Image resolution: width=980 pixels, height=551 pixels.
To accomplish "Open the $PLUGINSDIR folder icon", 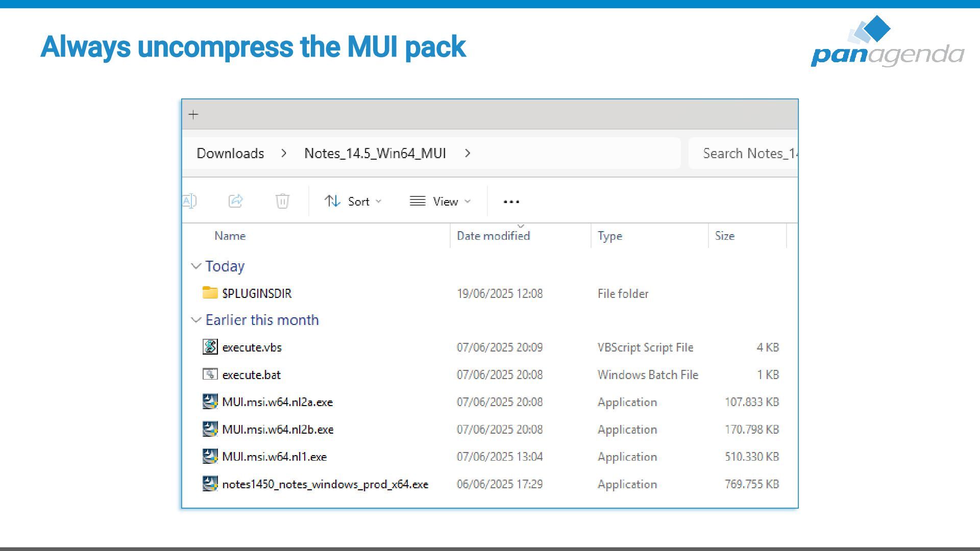I will 210,293.
